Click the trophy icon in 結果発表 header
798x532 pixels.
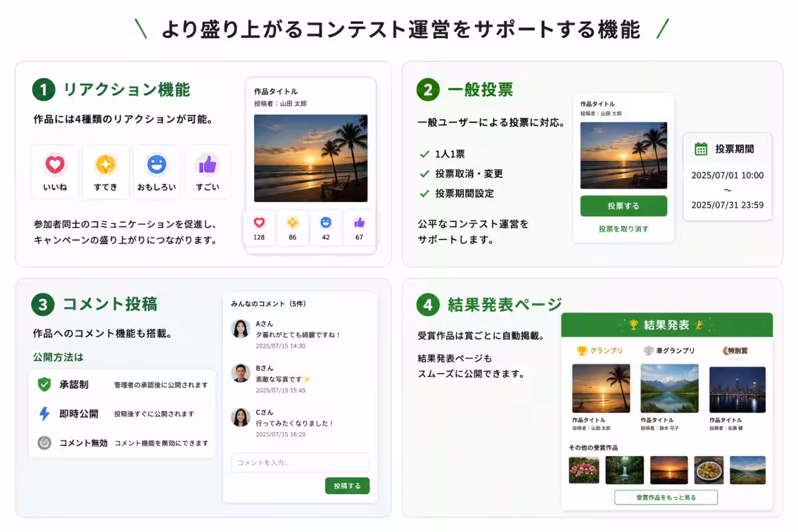(x=633, y=325)
